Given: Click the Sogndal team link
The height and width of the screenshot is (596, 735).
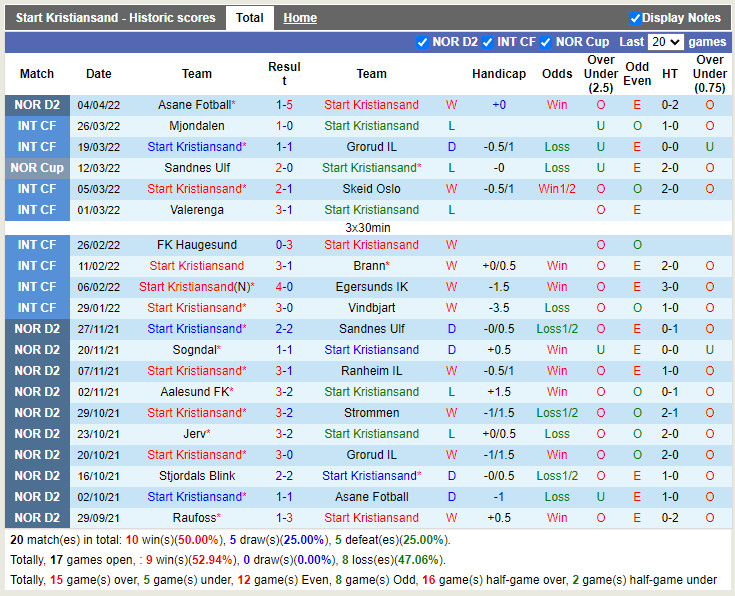Looking at the screenshot, I should (195, 350).
